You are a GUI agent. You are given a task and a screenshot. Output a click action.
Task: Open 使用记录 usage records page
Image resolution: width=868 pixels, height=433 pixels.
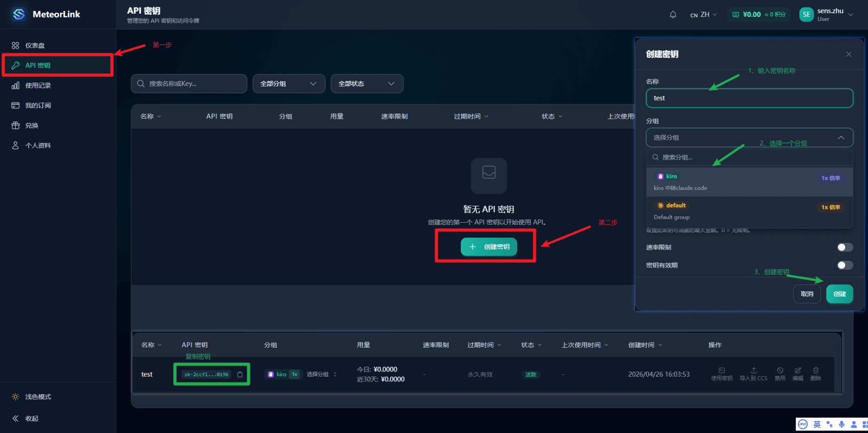click(58, 85)
